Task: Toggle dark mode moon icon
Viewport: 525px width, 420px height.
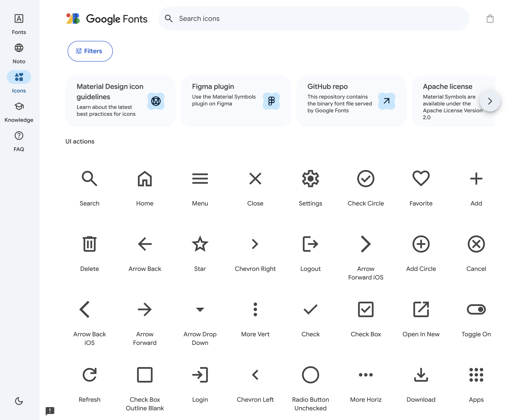Action: pos(19,401)
